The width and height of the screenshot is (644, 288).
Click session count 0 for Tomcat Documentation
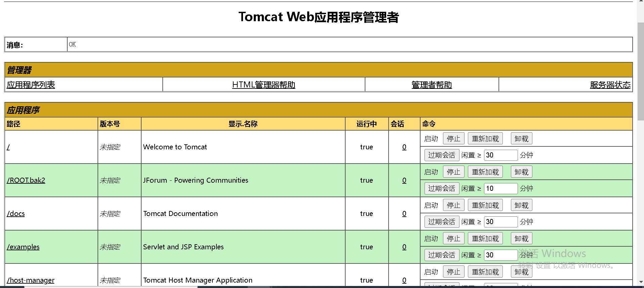(x=404, y=214)
